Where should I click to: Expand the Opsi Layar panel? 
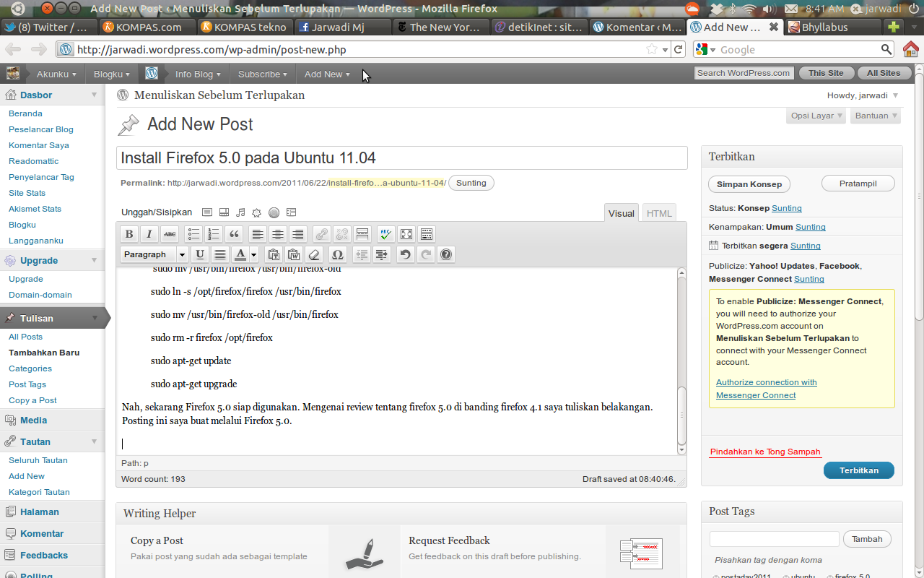point(816,116)
